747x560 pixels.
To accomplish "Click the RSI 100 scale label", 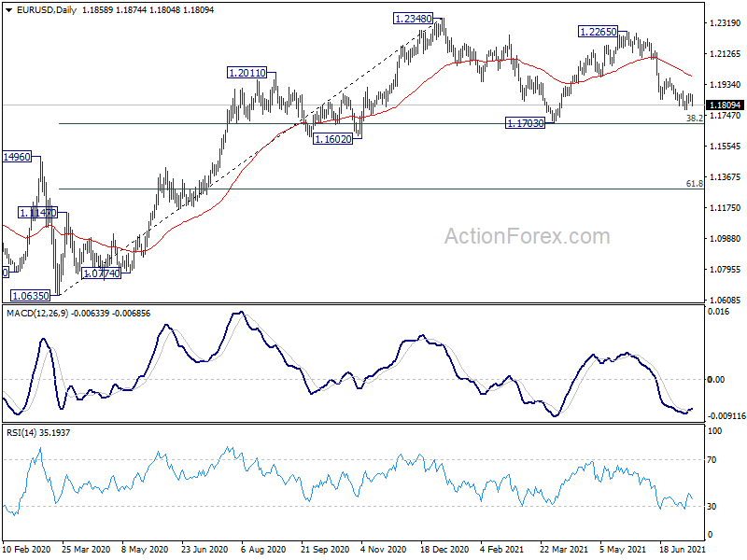I will (714, 431).
